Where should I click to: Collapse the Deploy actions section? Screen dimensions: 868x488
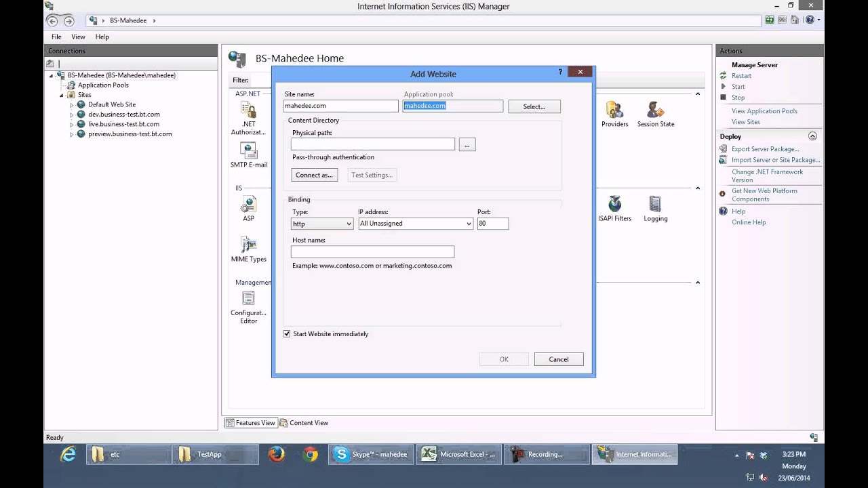[812, 136]
